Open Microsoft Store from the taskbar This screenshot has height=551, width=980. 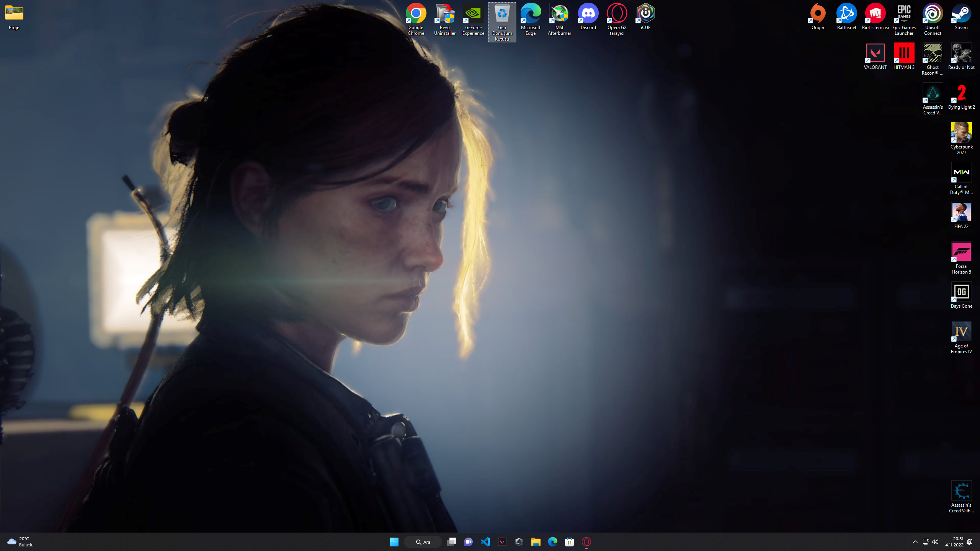coord(569,542)
